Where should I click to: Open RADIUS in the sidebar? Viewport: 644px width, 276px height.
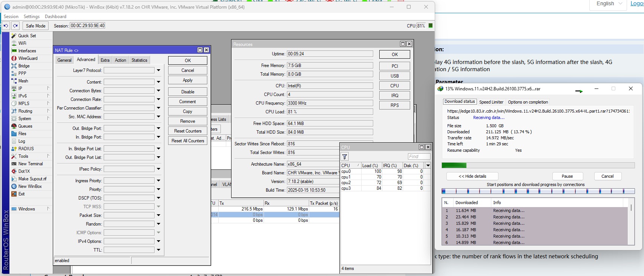[x=26, y=149]
